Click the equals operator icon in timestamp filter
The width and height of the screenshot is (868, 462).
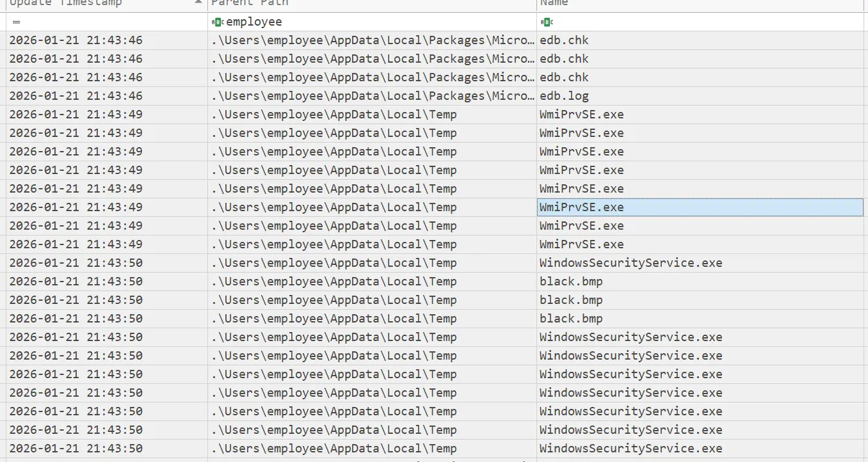point(16,22)
